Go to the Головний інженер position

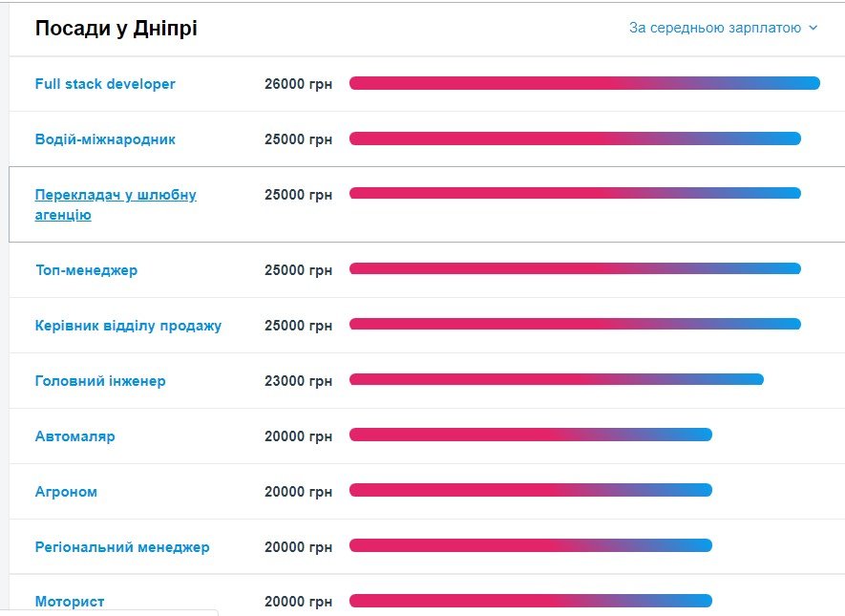tap(100, 381)
